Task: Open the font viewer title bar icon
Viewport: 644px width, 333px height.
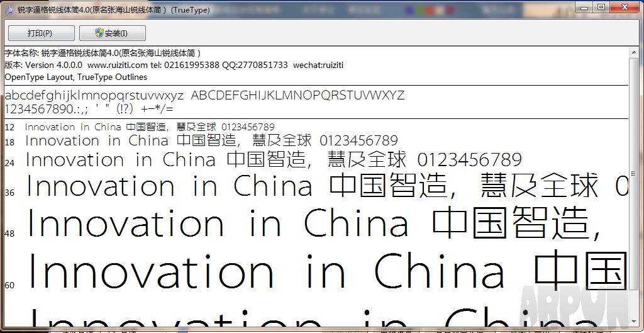Action: point(8,10)
